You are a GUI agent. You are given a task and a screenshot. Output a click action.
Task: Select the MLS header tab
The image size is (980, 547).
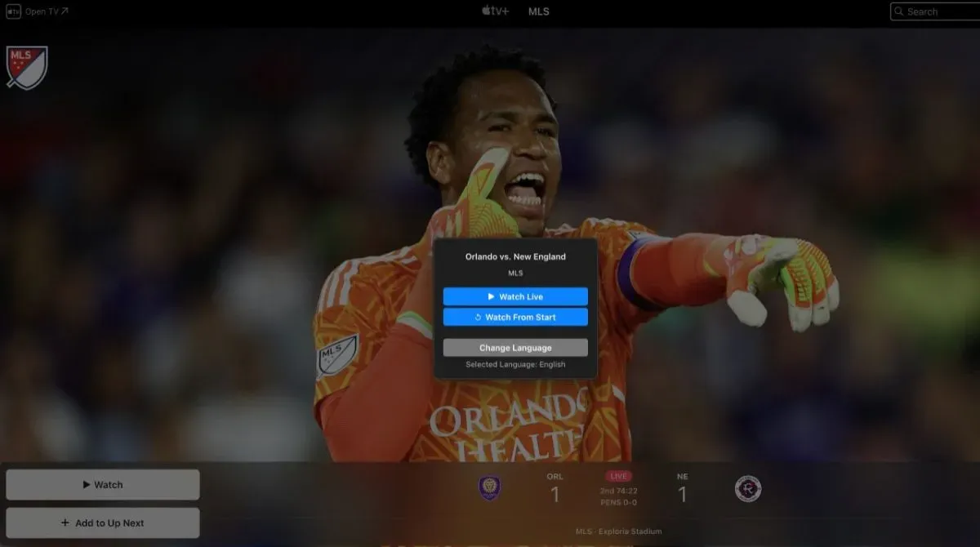tap(538, 11)
